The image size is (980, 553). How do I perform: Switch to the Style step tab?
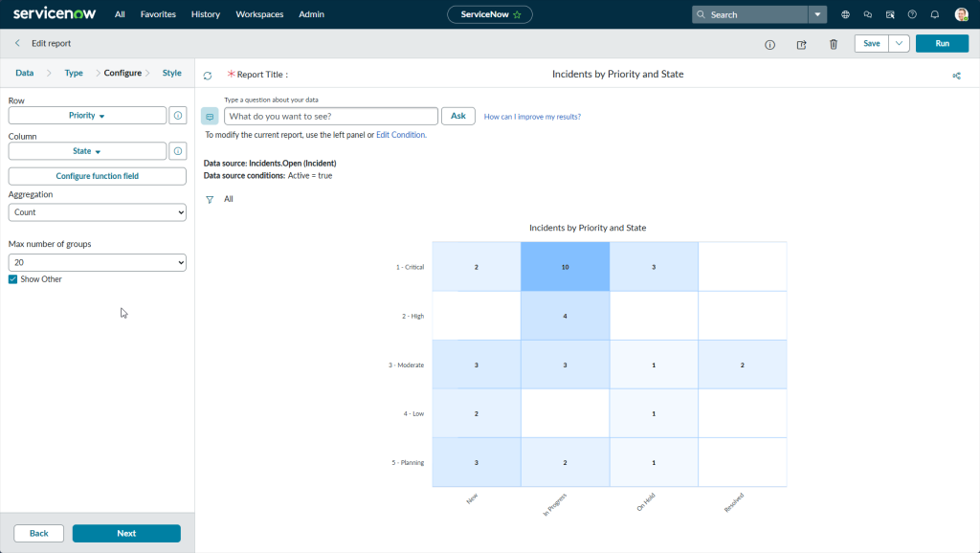[171, 73]
